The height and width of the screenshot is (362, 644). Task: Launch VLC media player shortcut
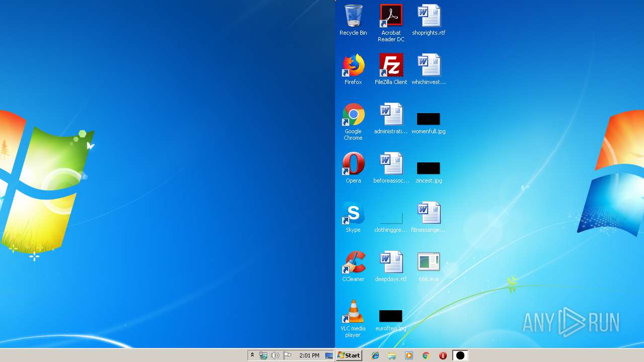pyautogui.click(x=353, y=319)
